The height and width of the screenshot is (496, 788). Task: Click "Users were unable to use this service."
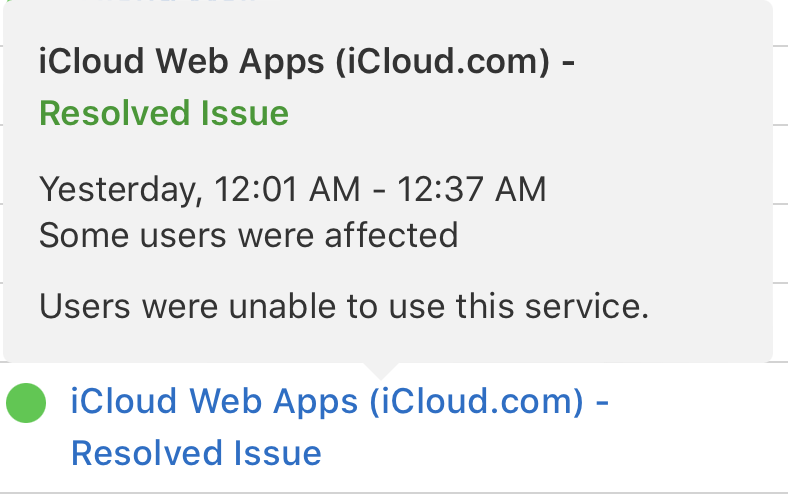(x=344, y=306)
